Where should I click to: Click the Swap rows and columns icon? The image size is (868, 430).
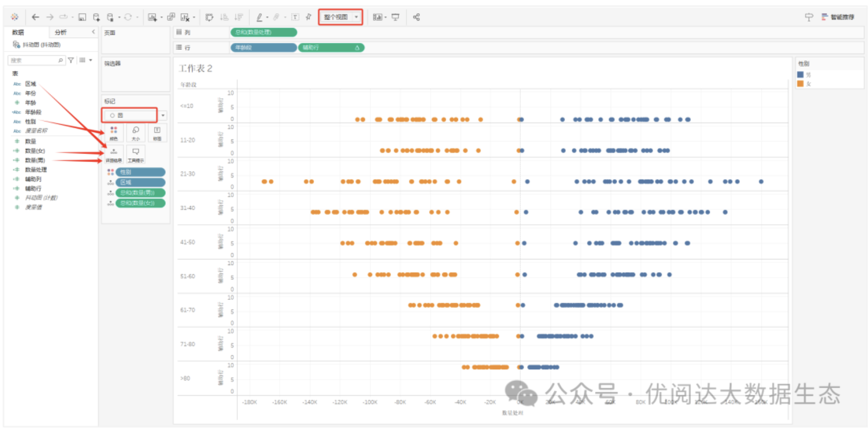click(x=209, y=17)
